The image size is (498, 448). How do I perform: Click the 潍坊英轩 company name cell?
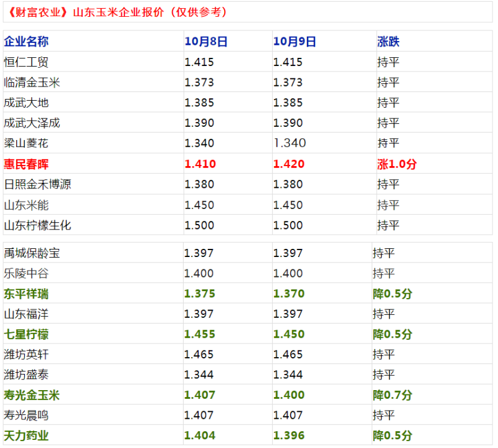[x=26, y=355]
